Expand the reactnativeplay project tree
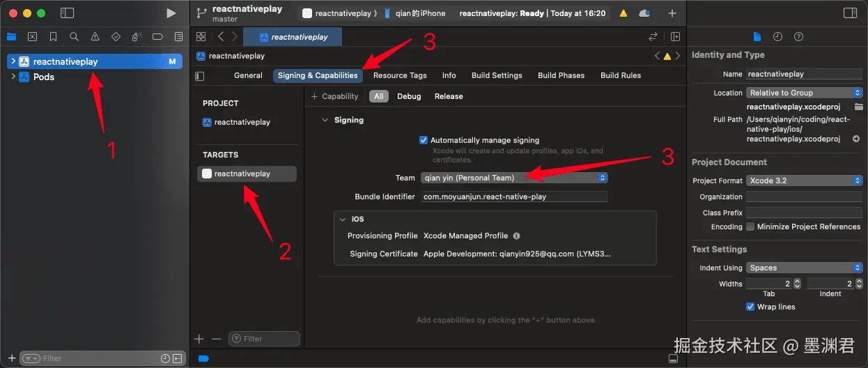 point(13,61)
